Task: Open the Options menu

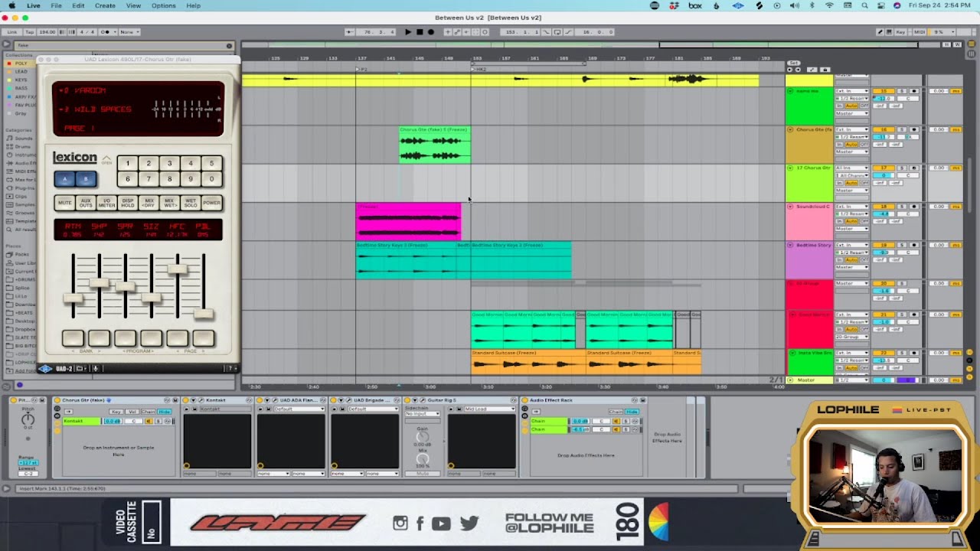Action: tap(163, 5)
